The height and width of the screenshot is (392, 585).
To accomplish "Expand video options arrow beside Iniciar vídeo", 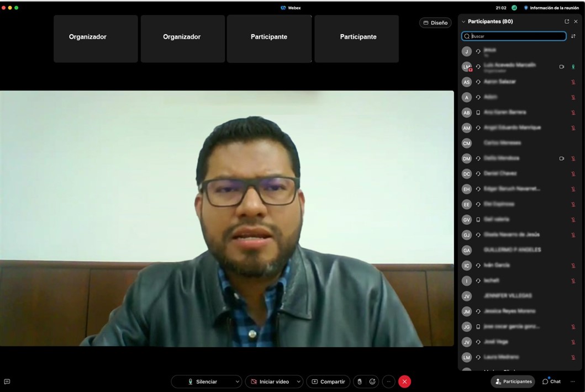I will click(298, 382).
